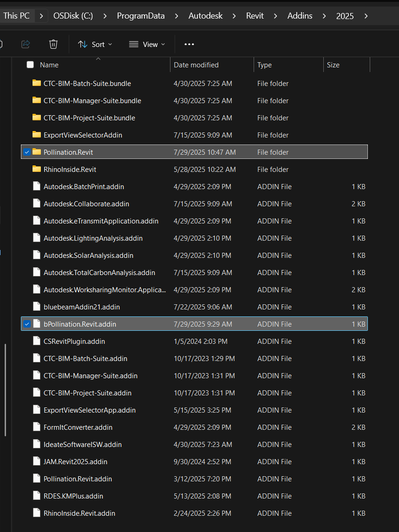Click the Delete trash can icon
This screenshot has height=532, width=399.
(x=53, y=44)
